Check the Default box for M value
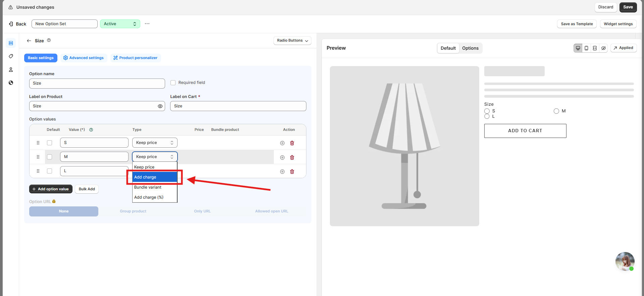Image resolution: width=644 pixels, height=296 pixels. click(x=50, y=157)
